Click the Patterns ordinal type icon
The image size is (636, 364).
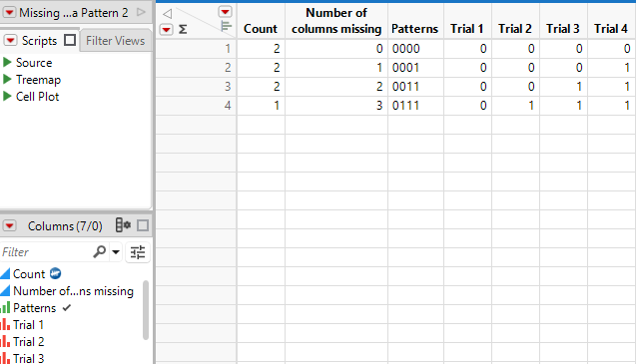click(x=5, y=308)
